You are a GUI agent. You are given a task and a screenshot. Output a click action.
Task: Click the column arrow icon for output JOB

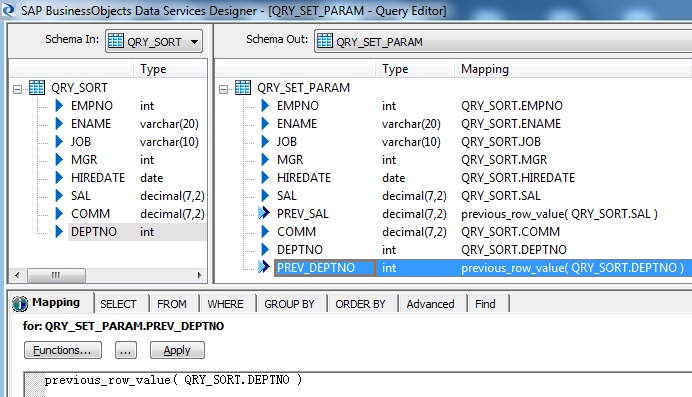point(265,142)
